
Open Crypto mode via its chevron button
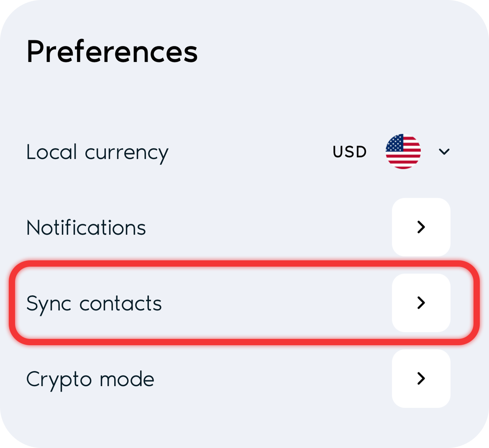421,379
